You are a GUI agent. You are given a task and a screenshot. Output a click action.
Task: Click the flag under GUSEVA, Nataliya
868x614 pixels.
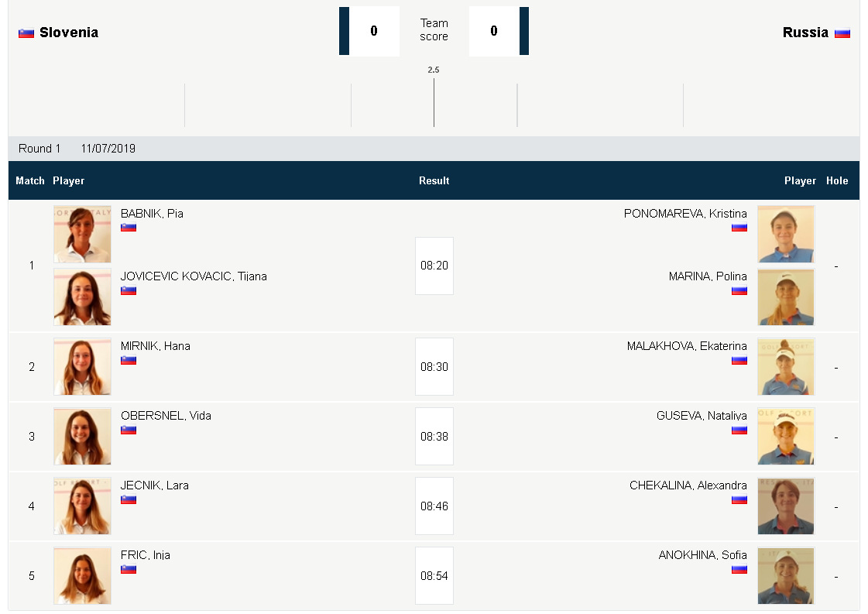[739, 430]
